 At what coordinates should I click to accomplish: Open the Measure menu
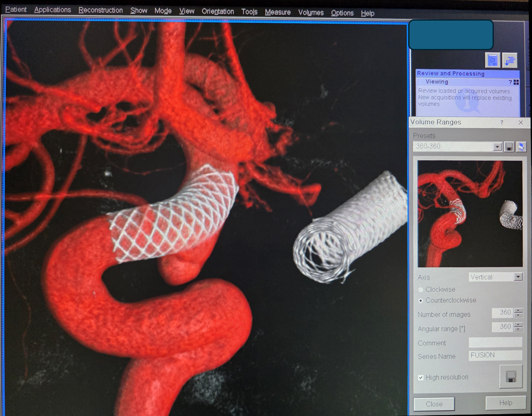[277, 12]
